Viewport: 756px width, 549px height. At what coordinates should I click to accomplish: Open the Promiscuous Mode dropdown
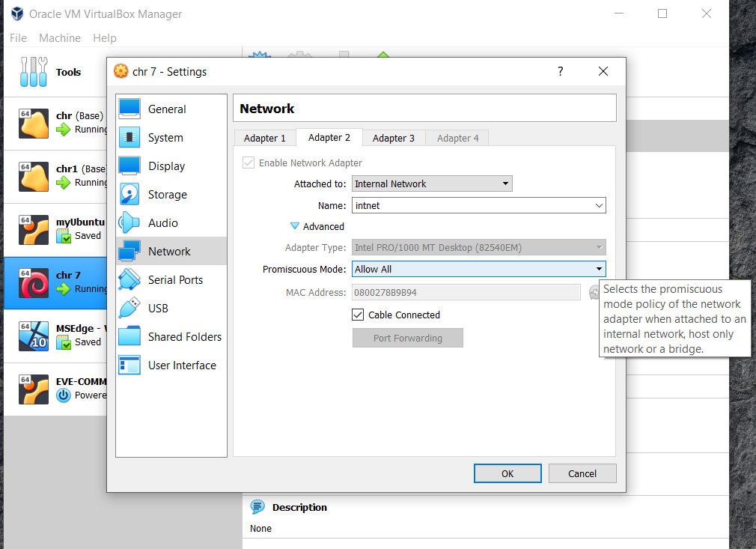479,269
